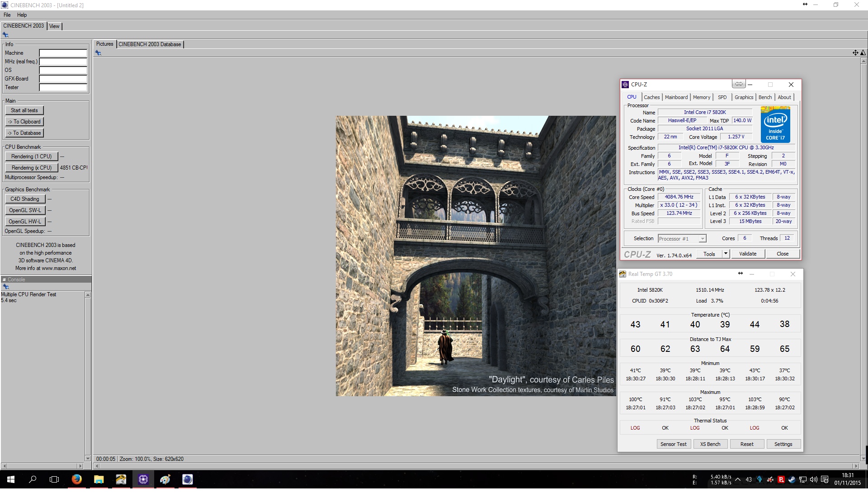Open the Processor #1 selection dropdown
This screenshot has height=502, width=868.
682,239
